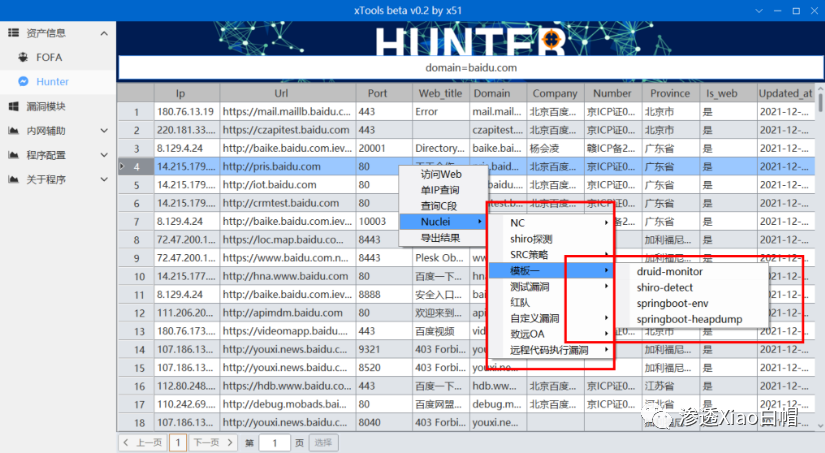Screen dimensions: 825x453
Task: Go to next page 下一页 button
Action: (x=213, y=442)
